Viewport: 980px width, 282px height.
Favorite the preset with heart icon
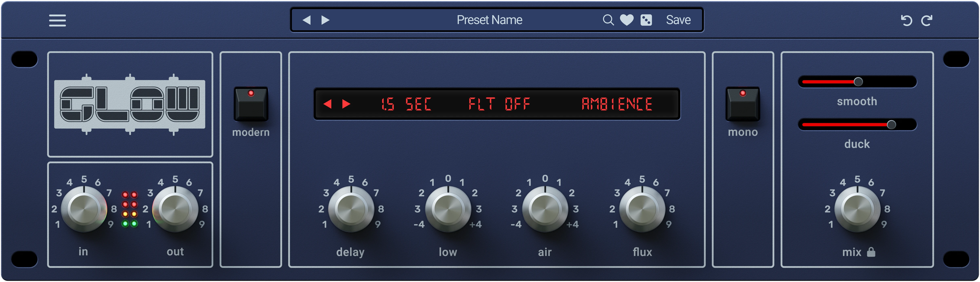(x=627, y=20)
